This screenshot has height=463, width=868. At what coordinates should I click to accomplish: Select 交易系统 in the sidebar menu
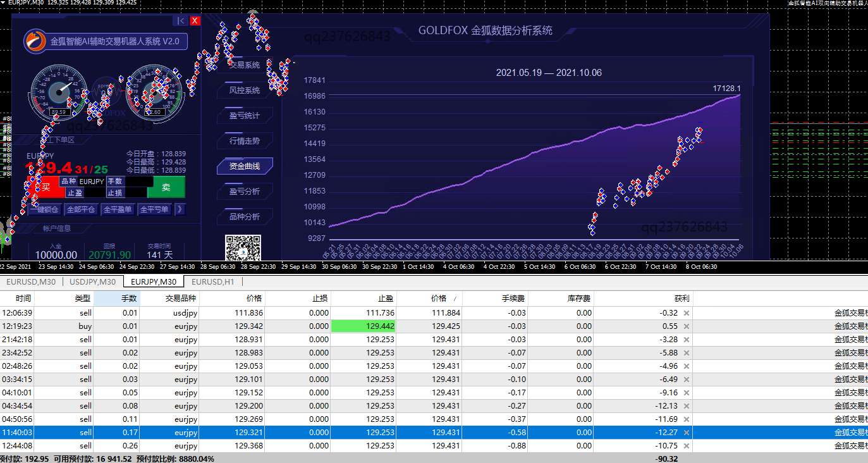coord(245,65)
